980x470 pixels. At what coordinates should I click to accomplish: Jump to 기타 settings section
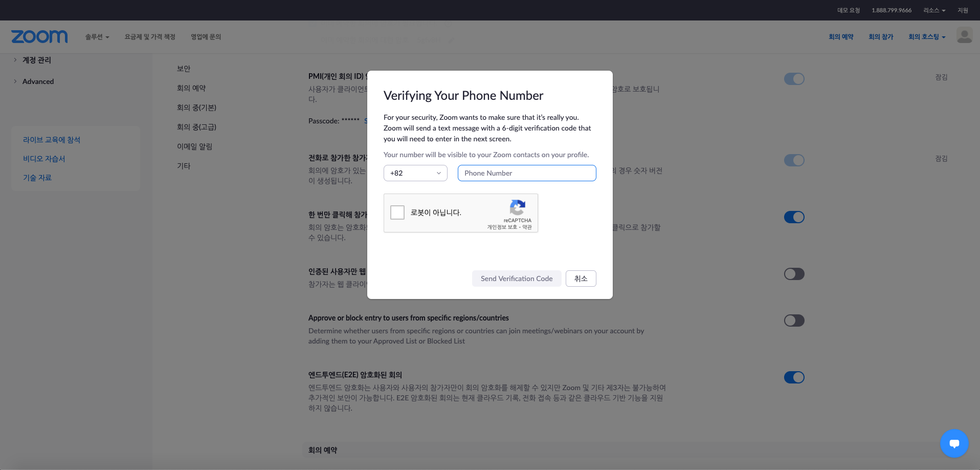tap(184, 166)
